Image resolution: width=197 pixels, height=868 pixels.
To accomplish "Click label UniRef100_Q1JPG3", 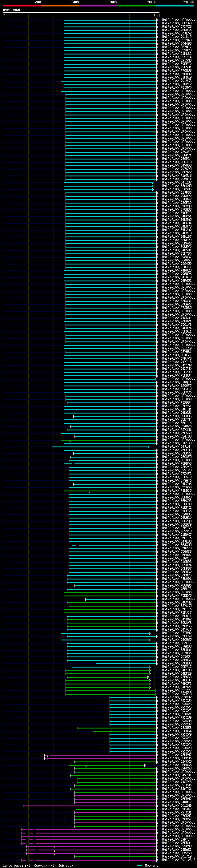I will click(176, 192).
